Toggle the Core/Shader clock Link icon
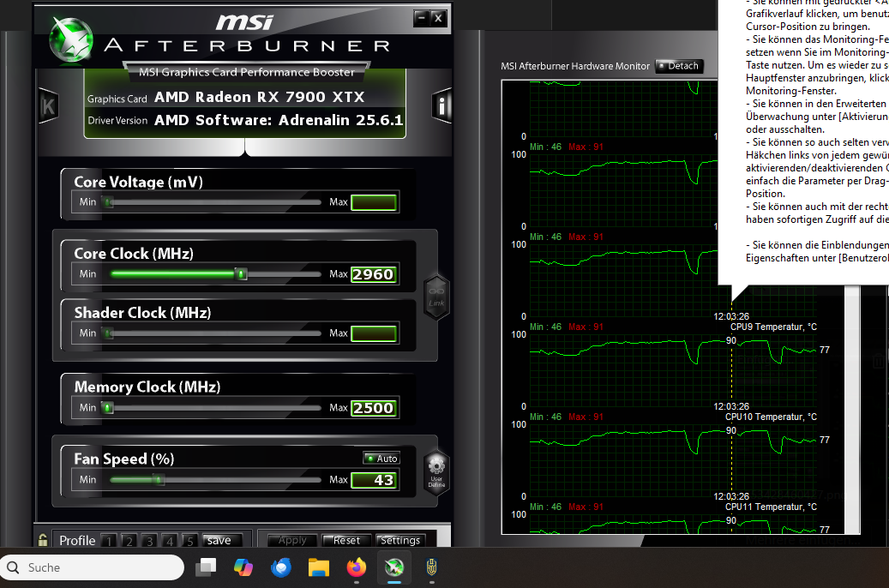 (x=436, y=297)
